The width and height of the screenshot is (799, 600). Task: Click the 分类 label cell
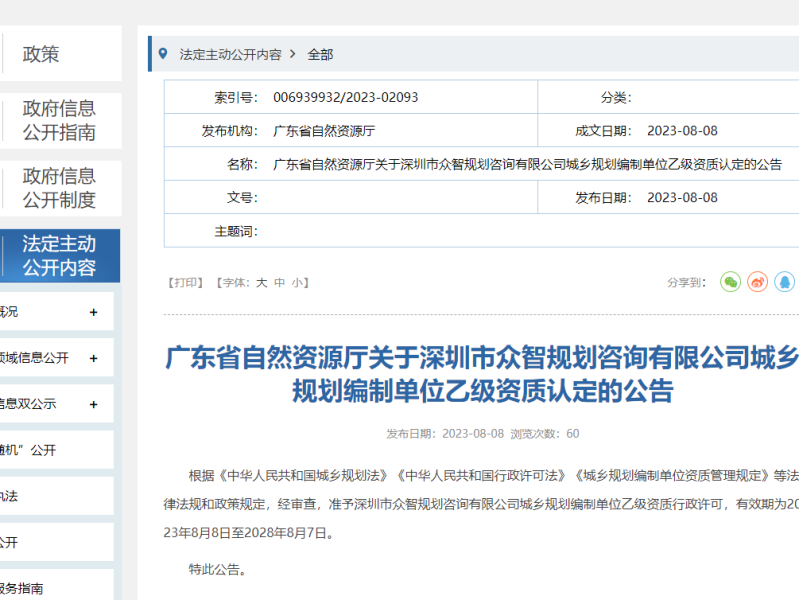click(x=616, y=97)
